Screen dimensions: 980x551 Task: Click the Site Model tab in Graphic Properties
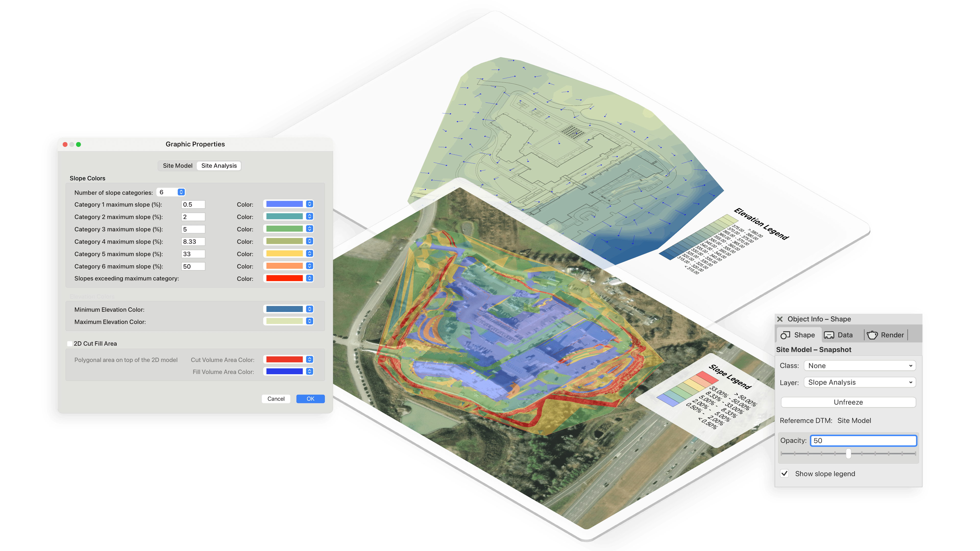(x=177, y=166)
